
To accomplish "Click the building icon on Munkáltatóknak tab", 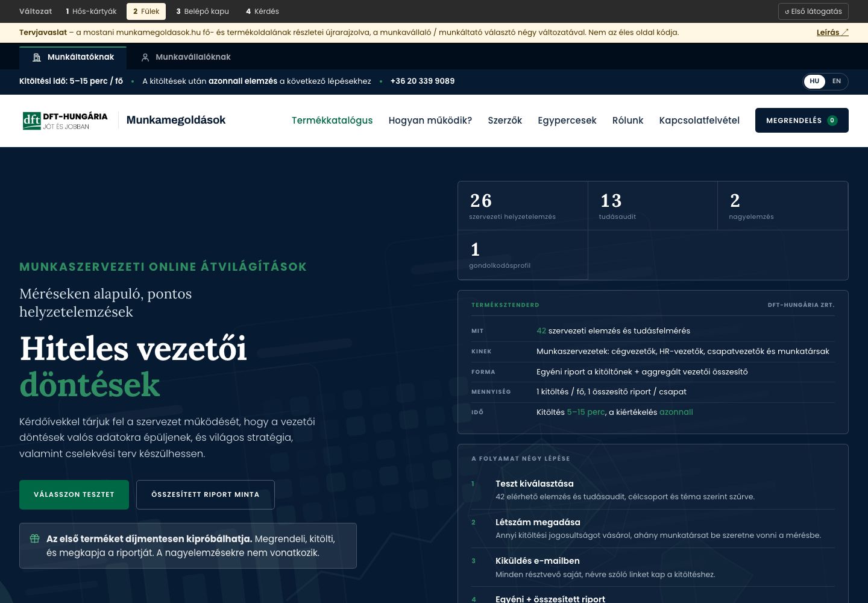I will pos(37,57).
